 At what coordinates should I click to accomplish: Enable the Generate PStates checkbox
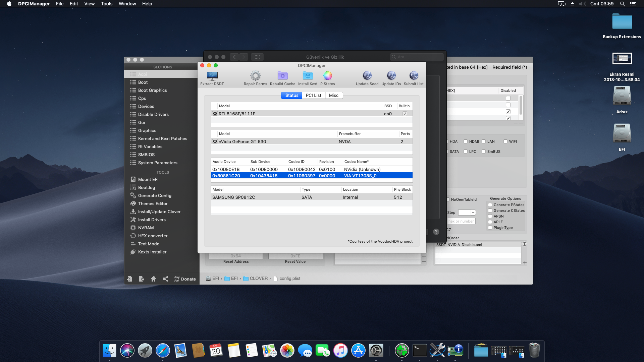tap(490, 205)
